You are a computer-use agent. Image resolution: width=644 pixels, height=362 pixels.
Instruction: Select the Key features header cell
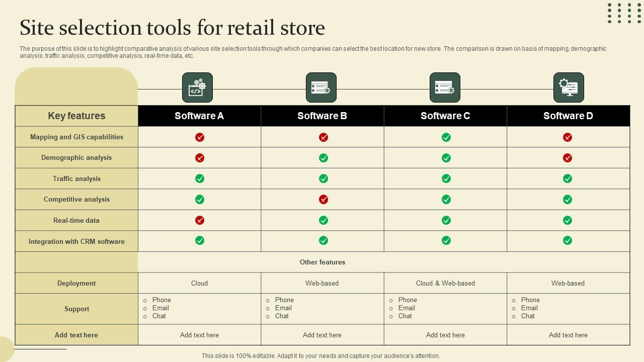(76, 116)
